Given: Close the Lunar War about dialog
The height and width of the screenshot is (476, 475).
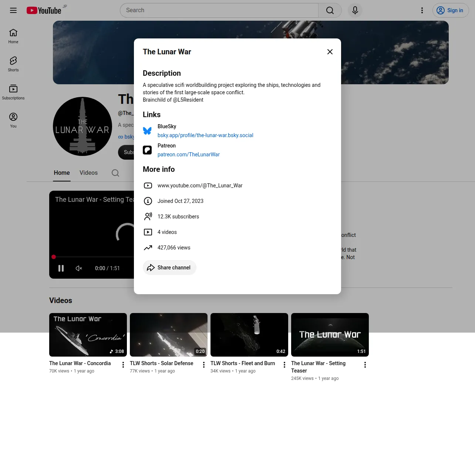Looking at the screenshot, I should (330, 52).
